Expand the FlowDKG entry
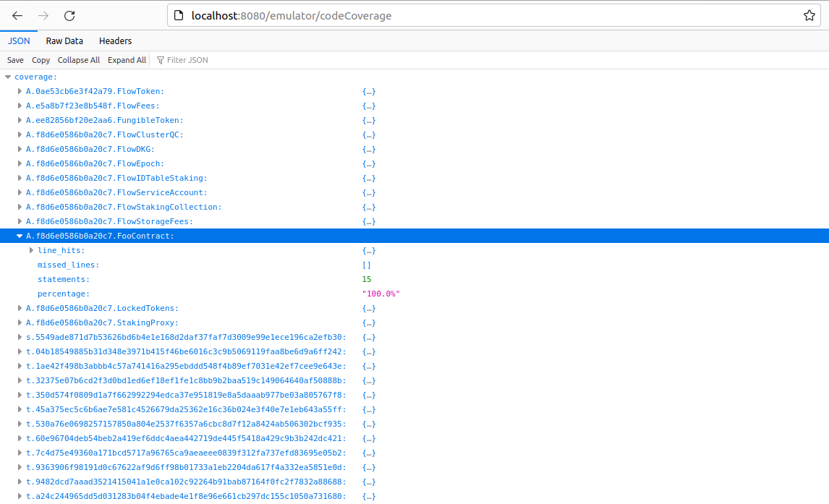Screen dimensions: 829x504 point(20,150)
